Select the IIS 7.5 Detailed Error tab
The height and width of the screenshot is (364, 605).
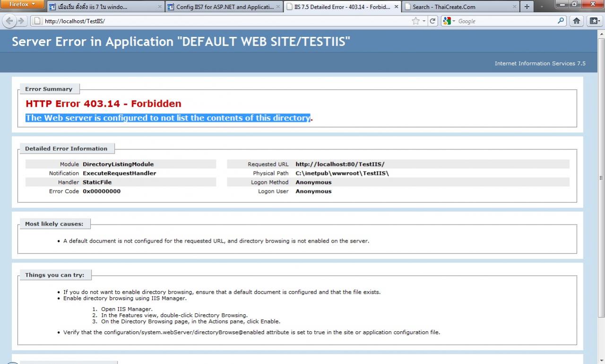tap(343, 7)
